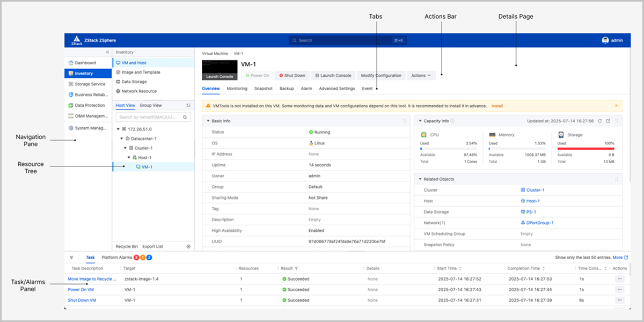The width and height of the screenshot is (644, 322).
Task: Open the tree layout options icon
Action: click(188, 106)
